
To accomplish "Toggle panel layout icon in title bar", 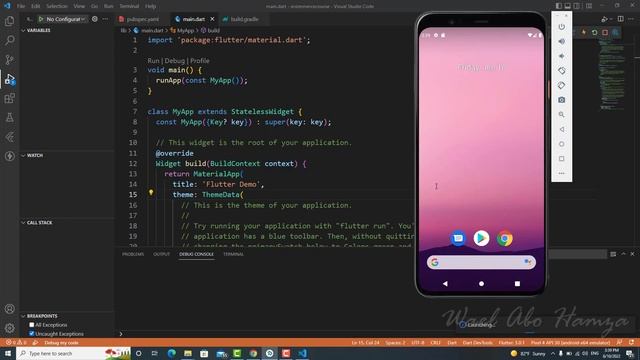I will (x=567, y=6).
